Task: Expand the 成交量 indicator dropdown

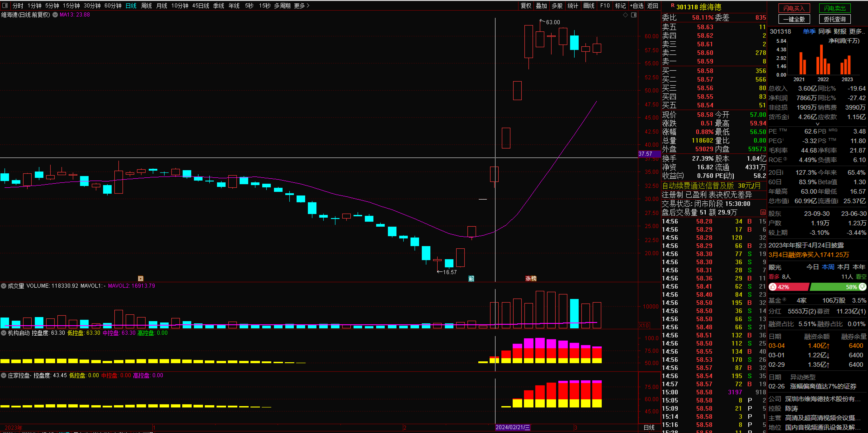Action: coord(4,286)
